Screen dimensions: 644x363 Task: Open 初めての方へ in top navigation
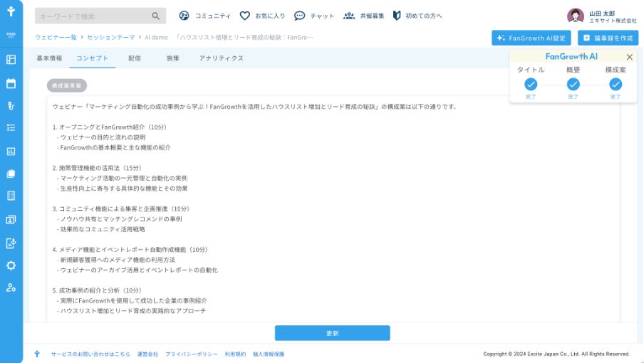tap(424, 16)
